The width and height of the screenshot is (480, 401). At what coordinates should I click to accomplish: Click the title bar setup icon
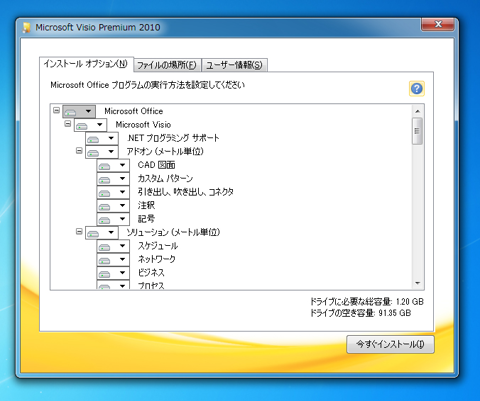(27, 27)
